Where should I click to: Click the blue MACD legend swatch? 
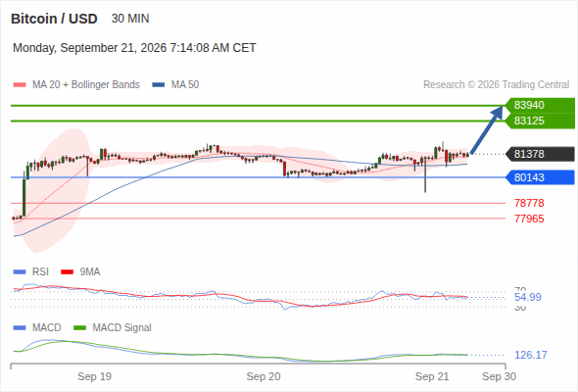[x=20, y=328]
